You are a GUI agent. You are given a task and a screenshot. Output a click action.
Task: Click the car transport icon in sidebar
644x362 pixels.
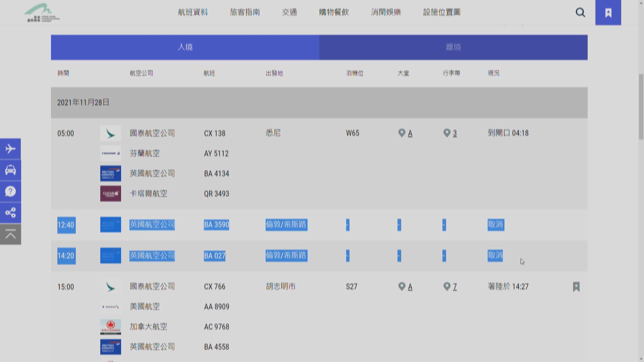[10, 170]
